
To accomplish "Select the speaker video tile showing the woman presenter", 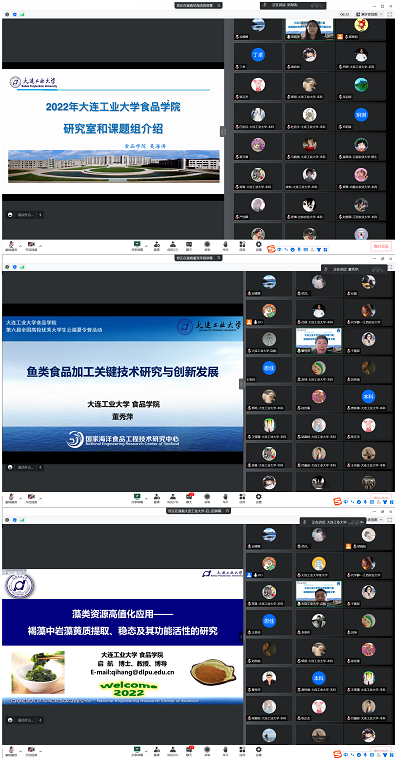I will point(309,29).
